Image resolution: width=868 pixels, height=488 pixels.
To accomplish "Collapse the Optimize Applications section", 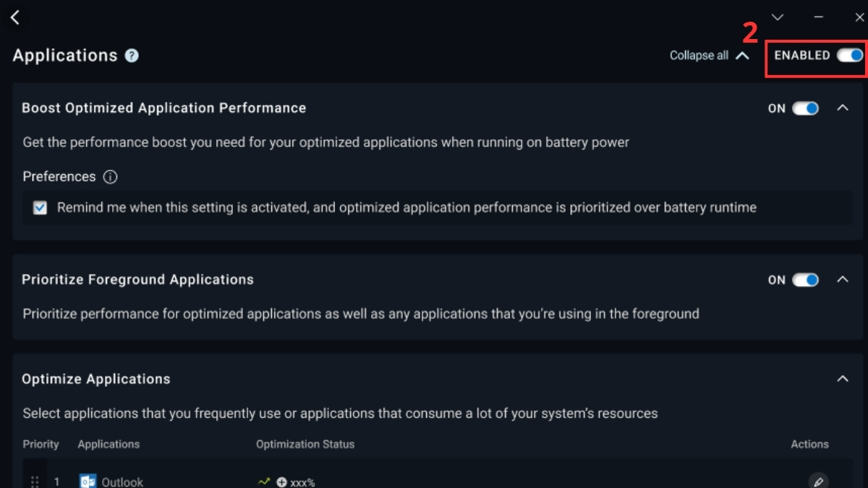I will point(843,379).
